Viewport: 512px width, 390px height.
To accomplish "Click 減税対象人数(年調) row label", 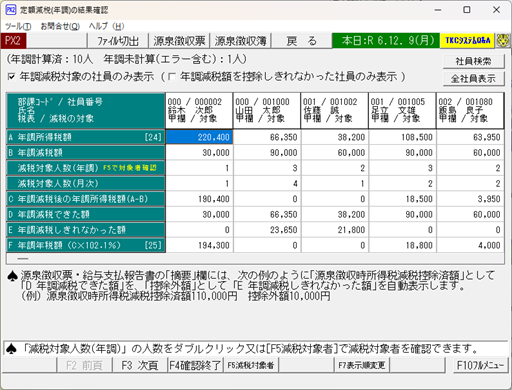I will (x=86, y=168).
